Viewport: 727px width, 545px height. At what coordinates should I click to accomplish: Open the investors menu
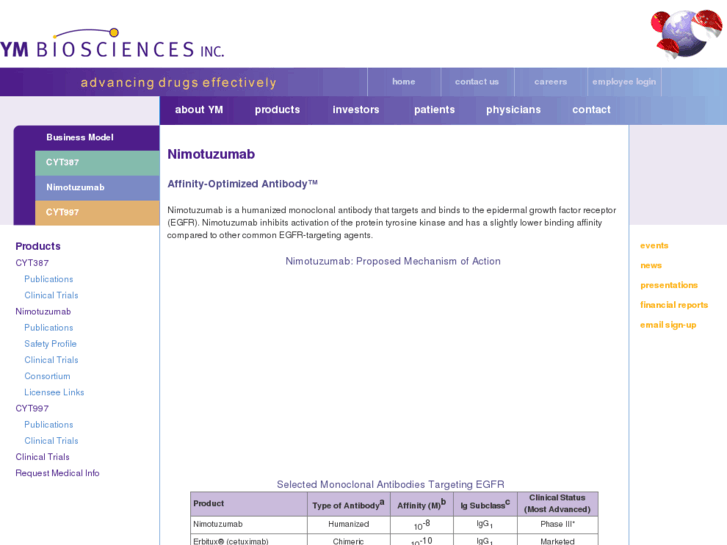point(356,110)
